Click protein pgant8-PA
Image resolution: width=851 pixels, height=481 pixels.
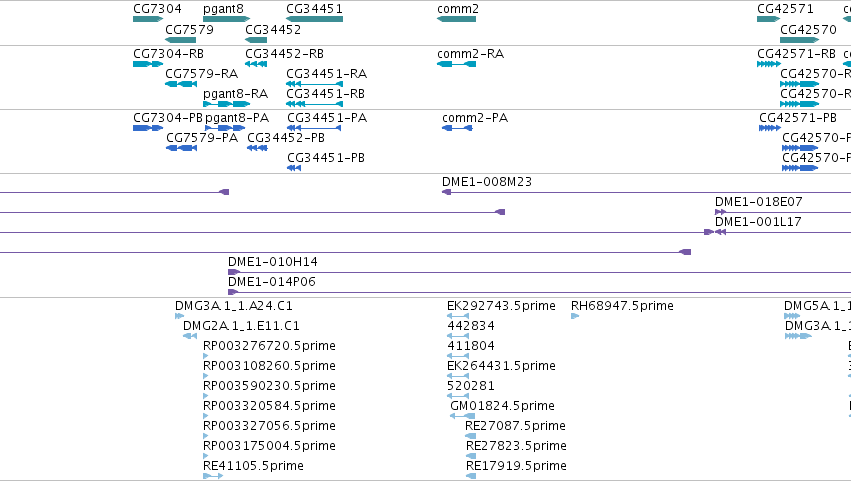tap(237, 118)
